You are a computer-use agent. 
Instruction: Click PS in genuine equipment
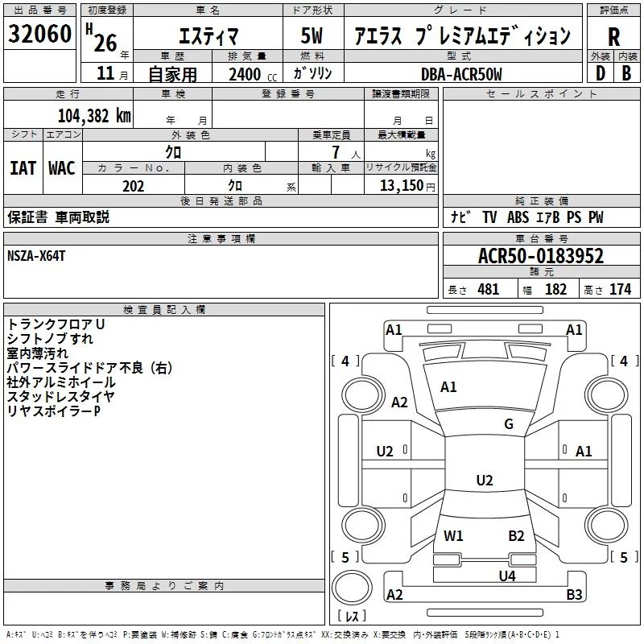574,217
